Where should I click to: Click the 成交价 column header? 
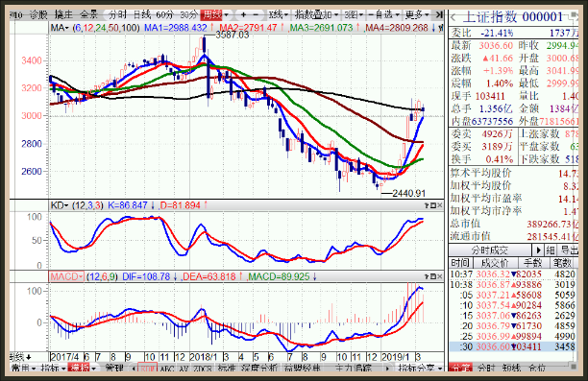coord(495,263)
